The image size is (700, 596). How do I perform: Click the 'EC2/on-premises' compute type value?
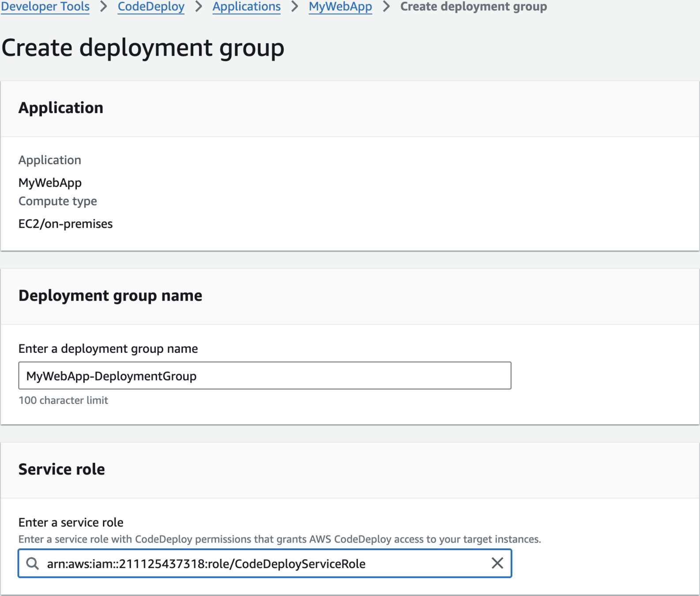point(65,224)
